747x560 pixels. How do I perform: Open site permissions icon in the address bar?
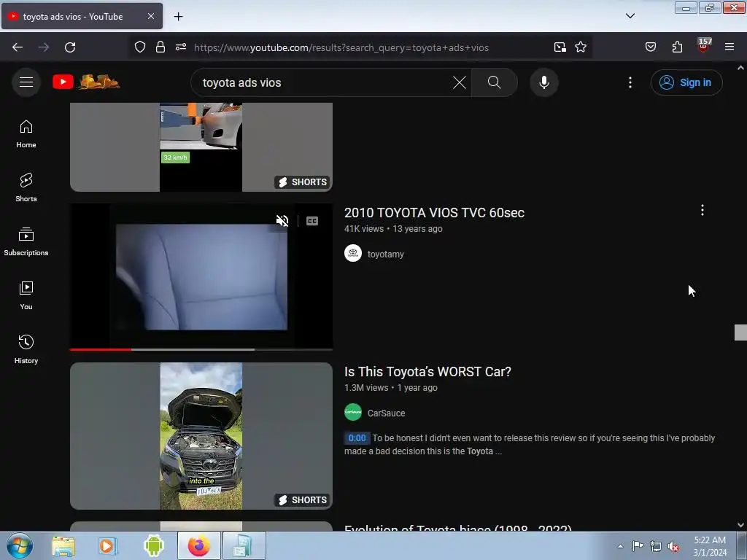[x=181, y=47]
